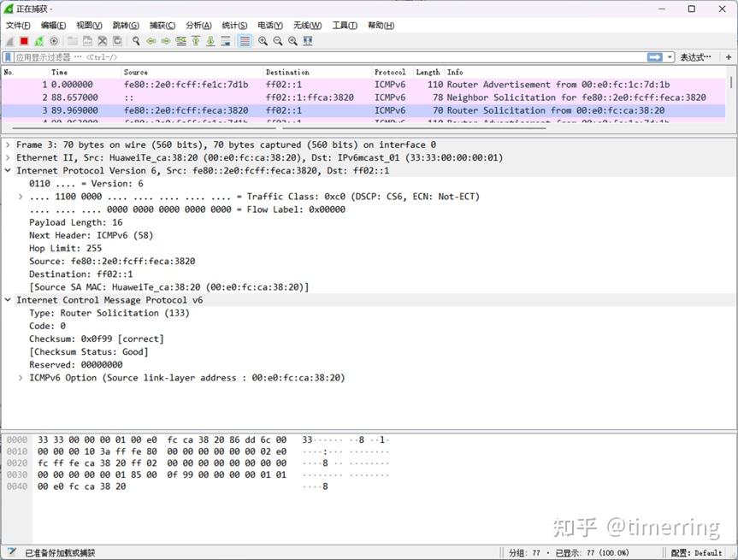
Task: Open the 统计 menu
Action: (234, 25)
